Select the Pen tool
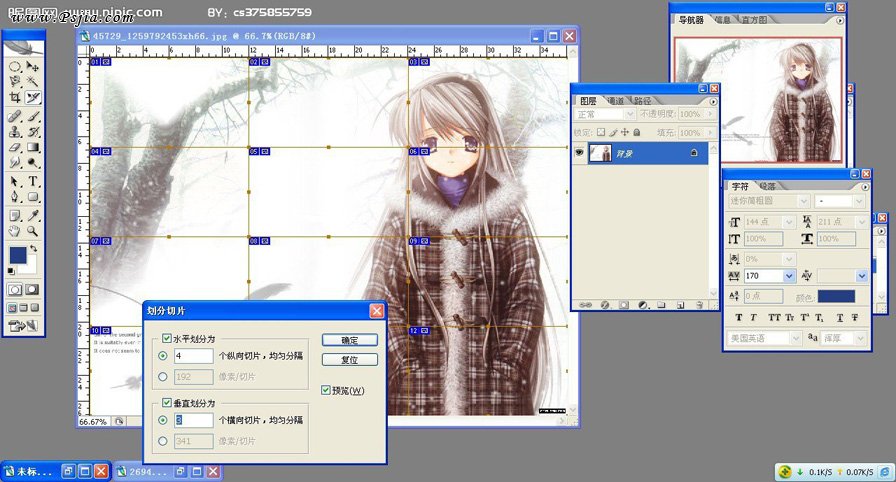This screenshot has height=482, width=896. pos(15,197)
